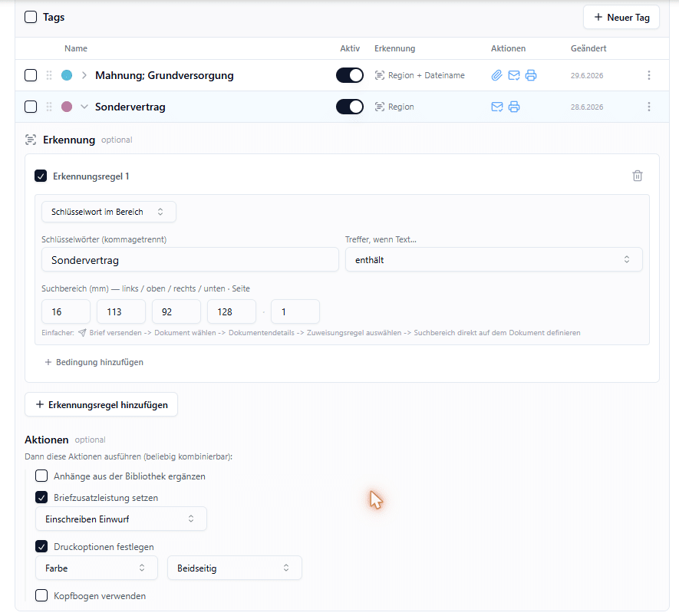This screenshot has width=679, height=616.
Task: Click envelope icon in Sondervertrag row
Action: (x=497, y=107)
